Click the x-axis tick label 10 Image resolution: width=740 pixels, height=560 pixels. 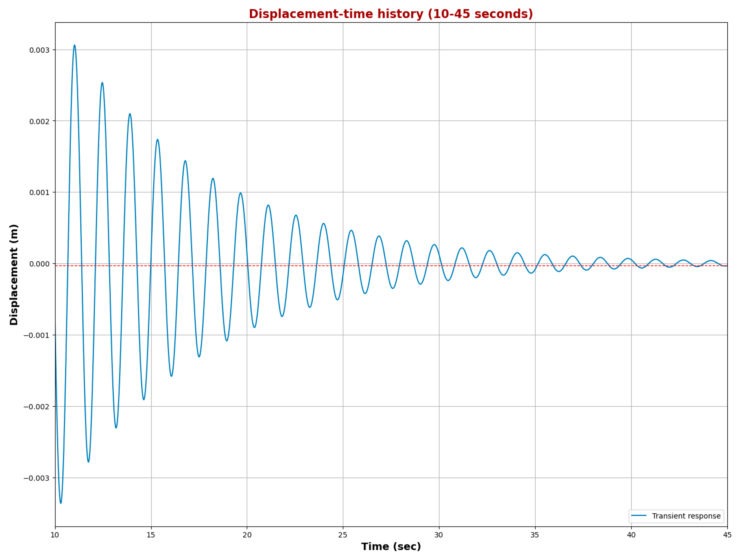coord(55,535)
